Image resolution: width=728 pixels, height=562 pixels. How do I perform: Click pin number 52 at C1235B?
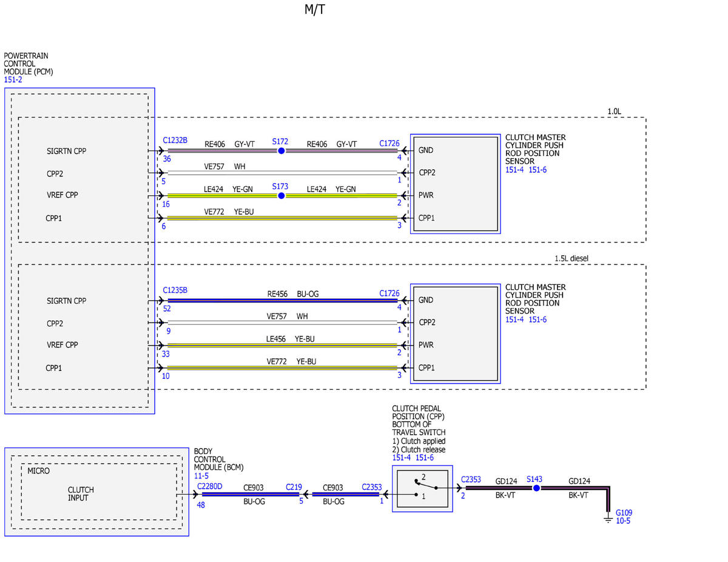[x=167, y=308]
